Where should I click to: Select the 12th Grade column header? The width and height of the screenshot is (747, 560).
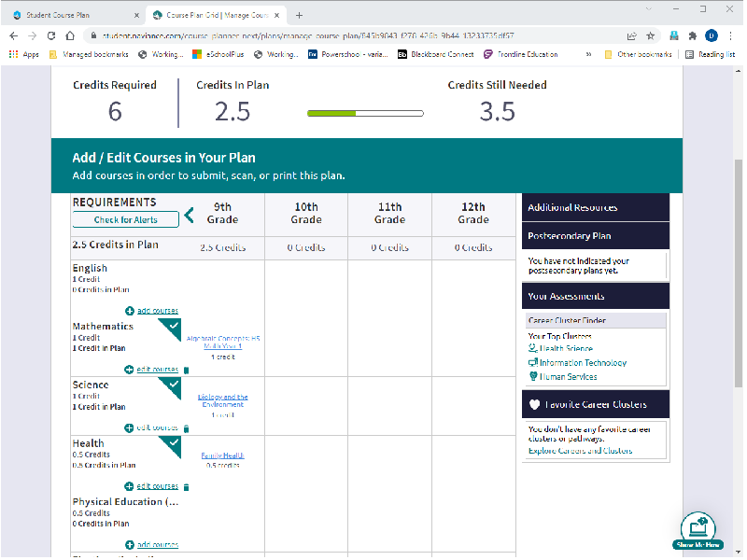pyautogui.click(x=473, y=214)
